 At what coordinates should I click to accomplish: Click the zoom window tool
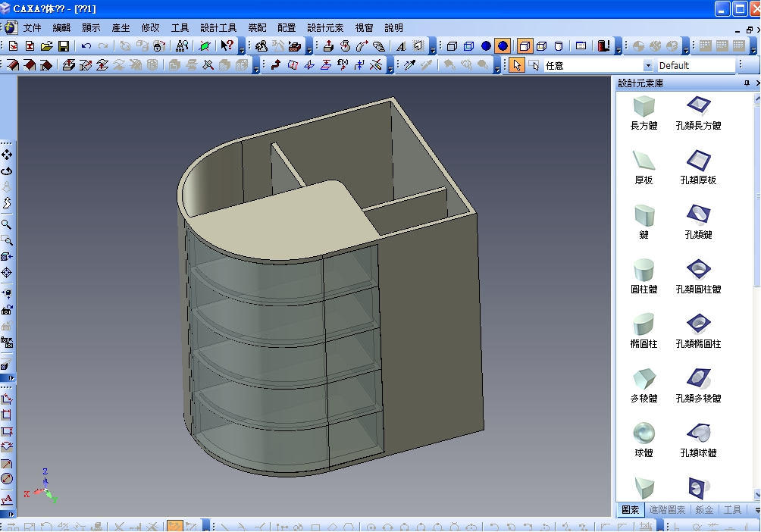click(x=7, y=241)
